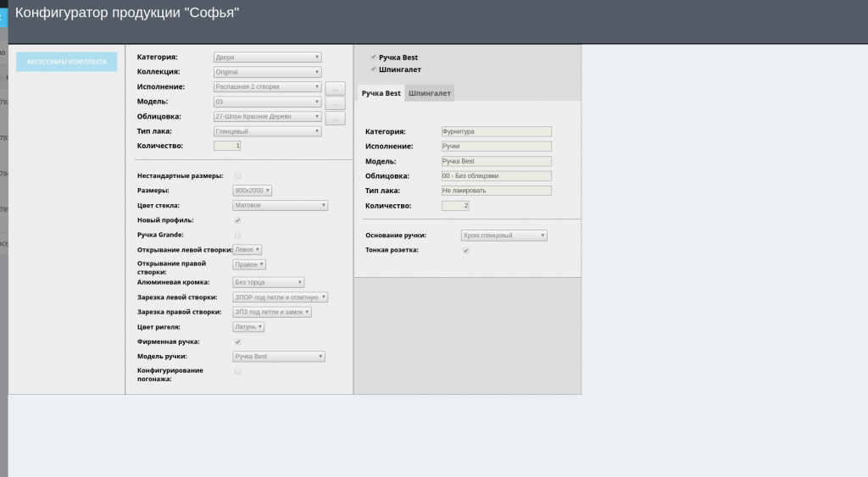Switch to the Шпингалет tab
Viewport: 868px width, 477px height.
tap(430, 93)
